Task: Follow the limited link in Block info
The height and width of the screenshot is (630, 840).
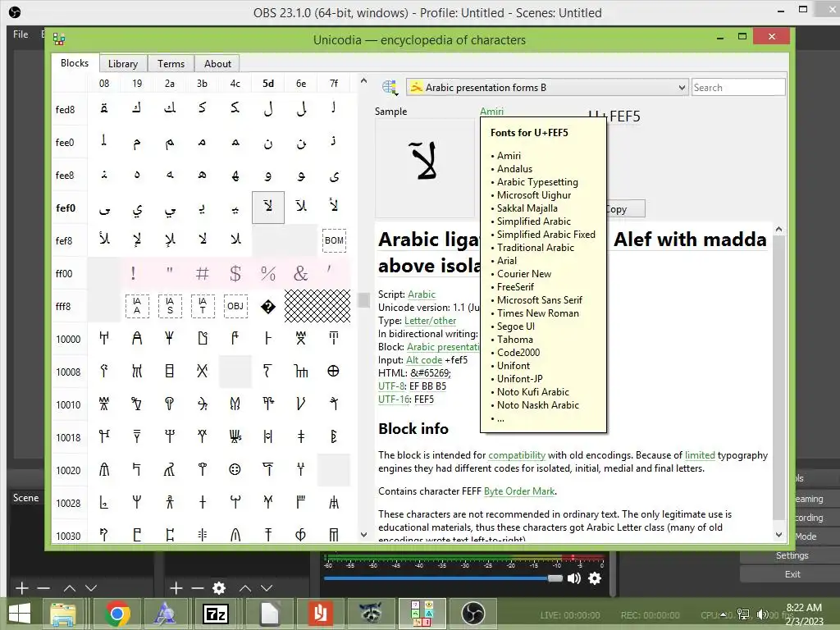Action: (x=700, y=454)
